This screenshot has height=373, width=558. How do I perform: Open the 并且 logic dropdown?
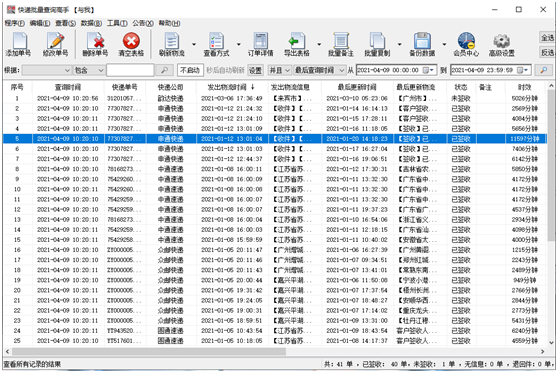pos(279,70)
